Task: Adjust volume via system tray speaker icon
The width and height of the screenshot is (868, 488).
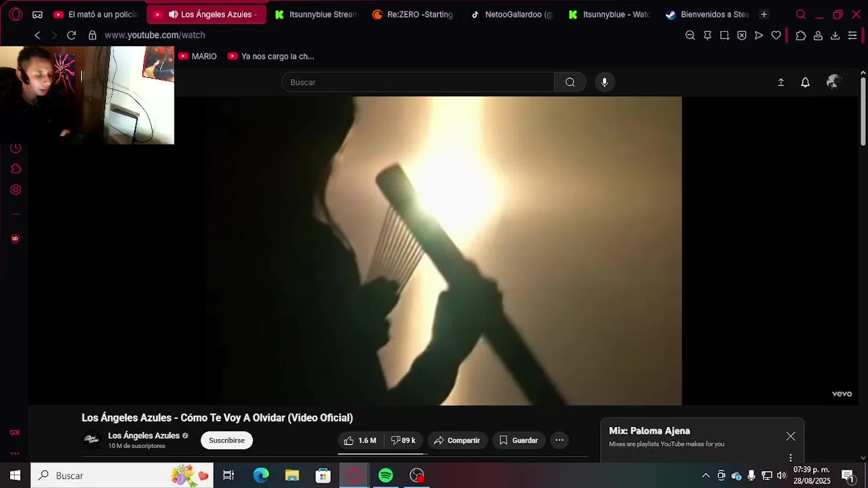Action: (x=781, y=475)
